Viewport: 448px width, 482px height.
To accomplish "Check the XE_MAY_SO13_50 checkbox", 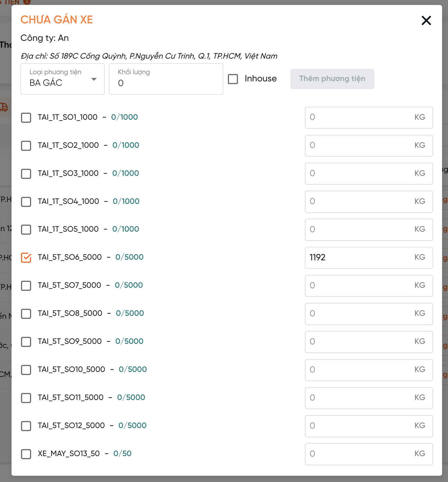I will (x=26, y=454).
